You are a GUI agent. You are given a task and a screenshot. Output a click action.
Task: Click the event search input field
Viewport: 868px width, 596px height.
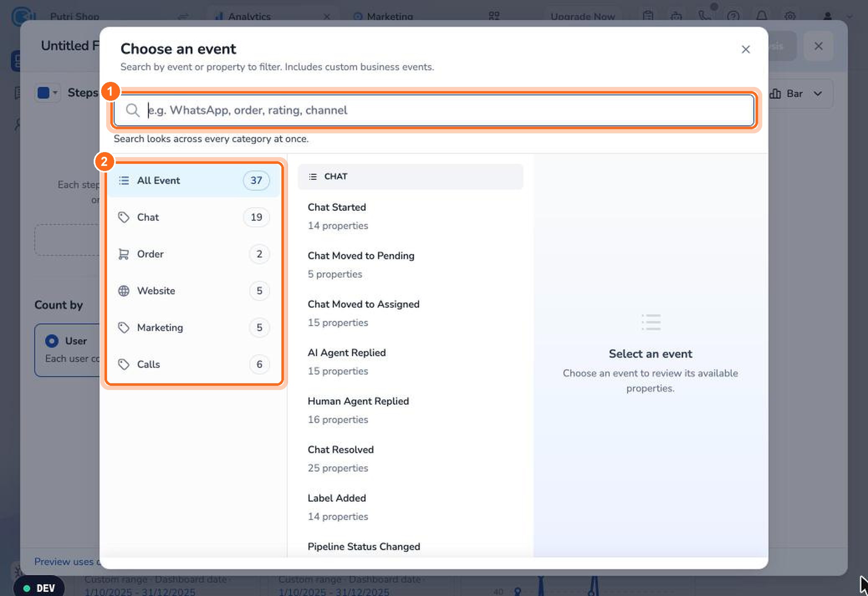click(x=434, y=110)
